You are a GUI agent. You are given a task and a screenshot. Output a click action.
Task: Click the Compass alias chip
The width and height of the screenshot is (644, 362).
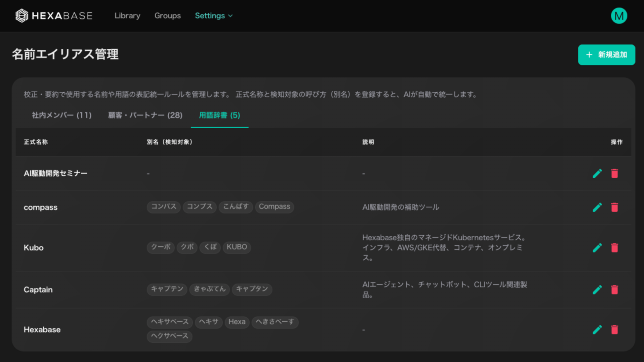[274, 207]
